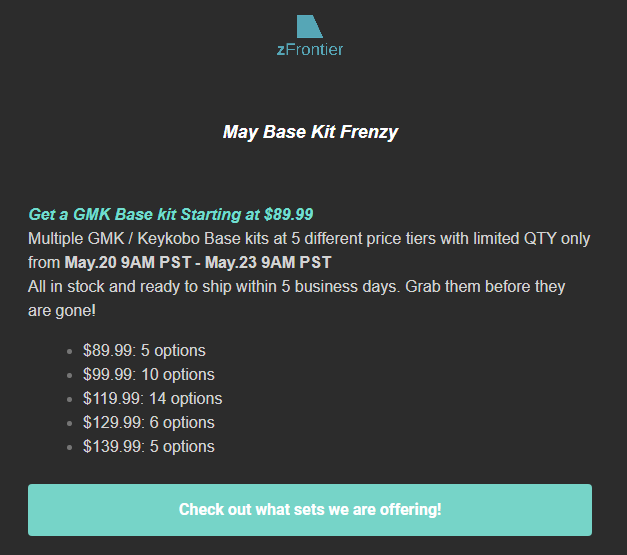Select the $119.99: 14 options list item
Viewport: 627px width, 555px height.
(152, 399)
